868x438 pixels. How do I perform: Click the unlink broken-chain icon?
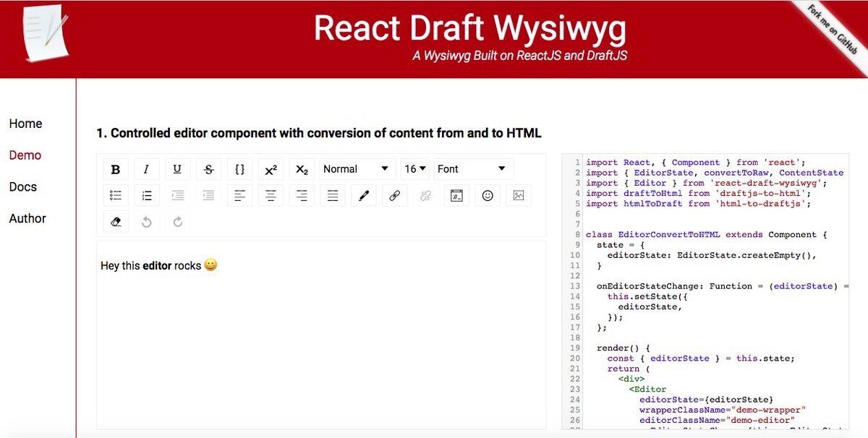(x=425, y=195)
